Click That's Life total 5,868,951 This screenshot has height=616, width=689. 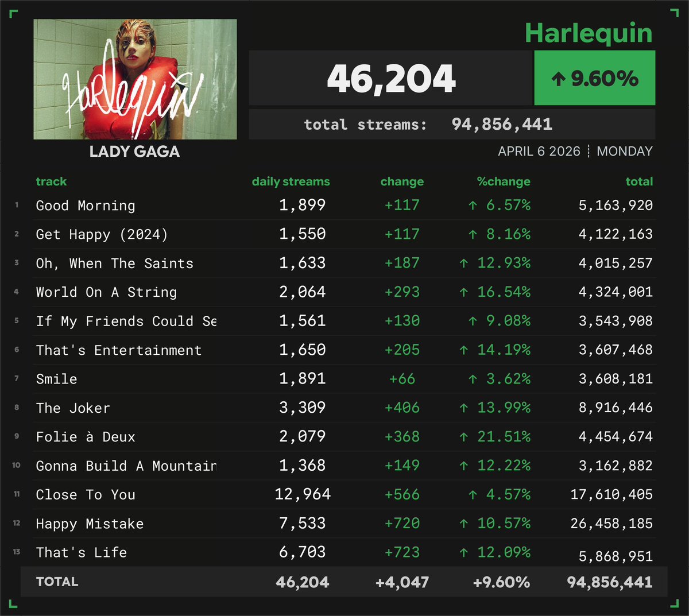click(x=616, y=556)
